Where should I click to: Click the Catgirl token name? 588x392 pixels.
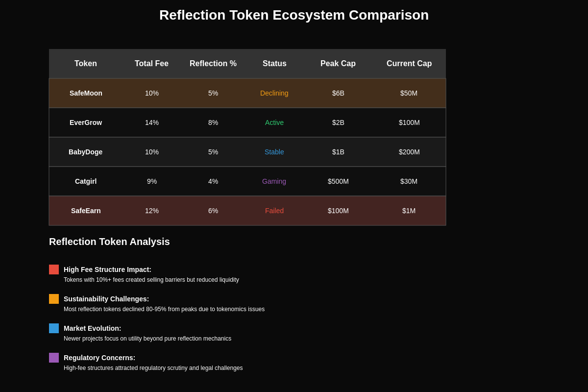86,181
